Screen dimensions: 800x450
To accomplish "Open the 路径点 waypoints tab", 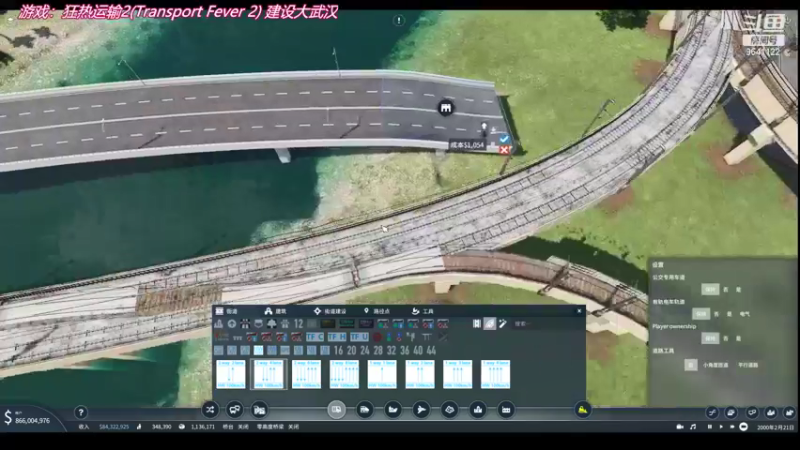I will pyautogui.click(x=377, y=311).
